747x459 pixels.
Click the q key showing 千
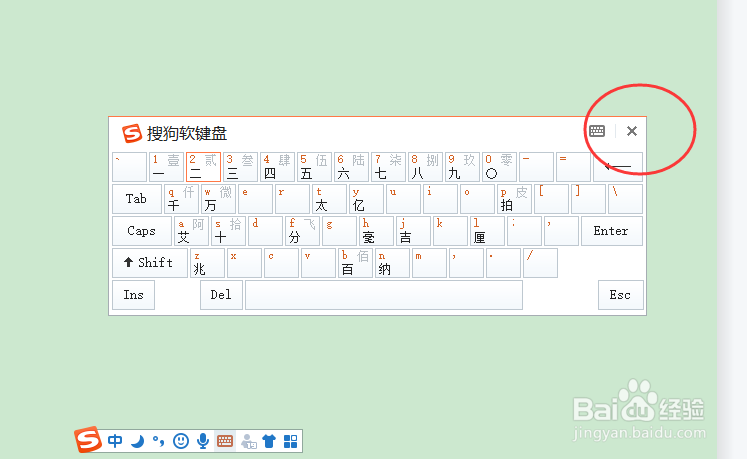click(x=182, y=199)
